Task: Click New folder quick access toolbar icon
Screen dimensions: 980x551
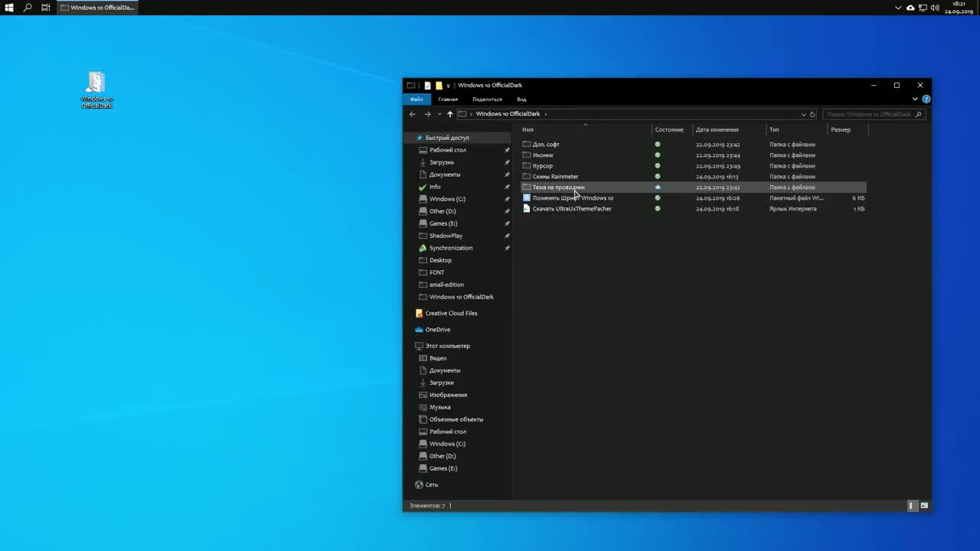Action: (x=439, y=85)
